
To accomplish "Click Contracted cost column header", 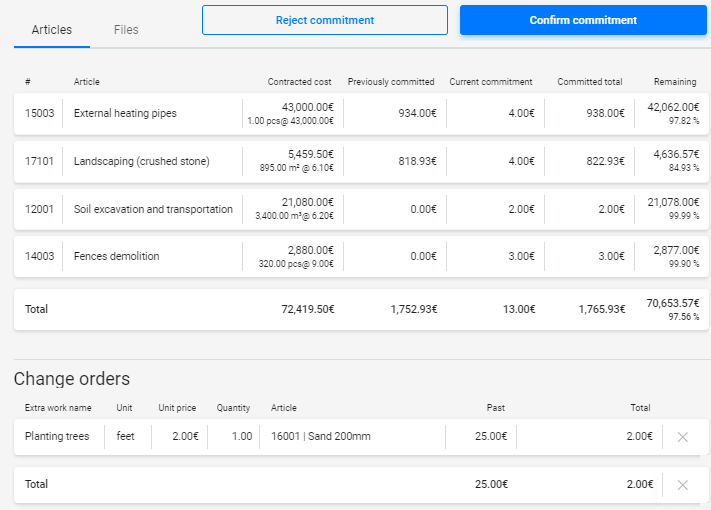I will (299, 82).
